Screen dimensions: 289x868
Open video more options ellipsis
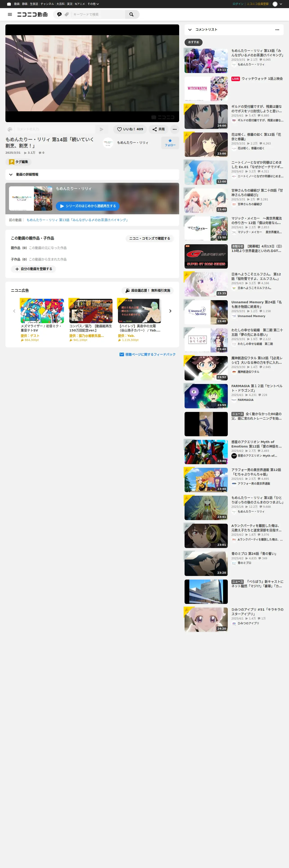pyautogui.click(x=175, y=129)
